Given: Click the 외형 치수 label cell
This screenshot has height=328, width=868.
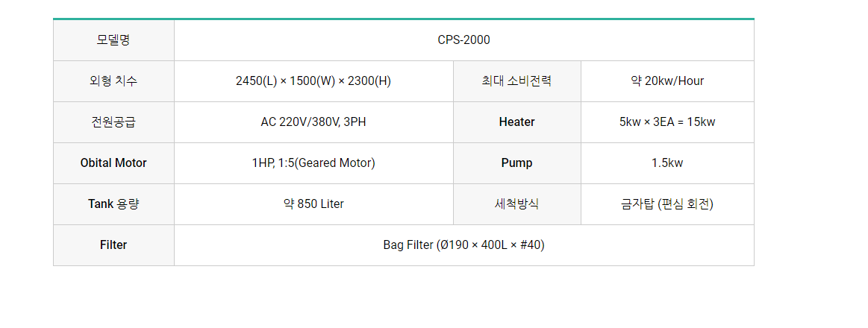Looking at the screenshot, I should click(x=113, y=81).
